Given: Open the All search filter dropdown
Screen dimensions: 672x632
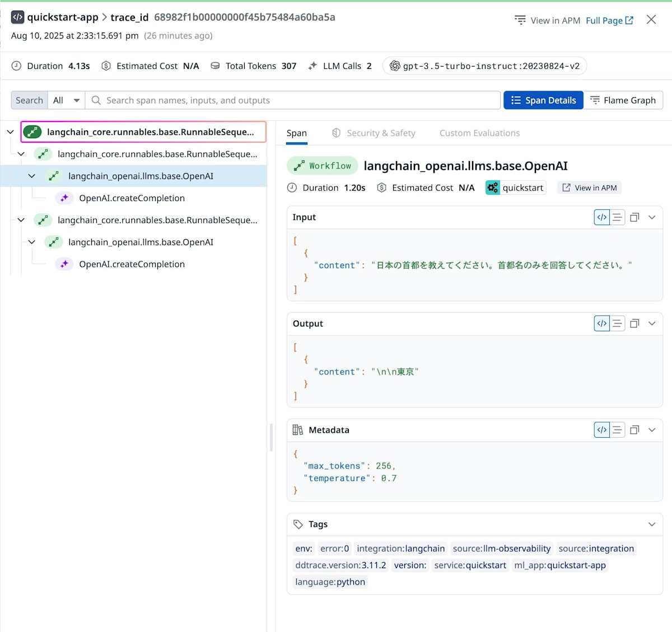Looking at the screenshot, I should (66, 100).
